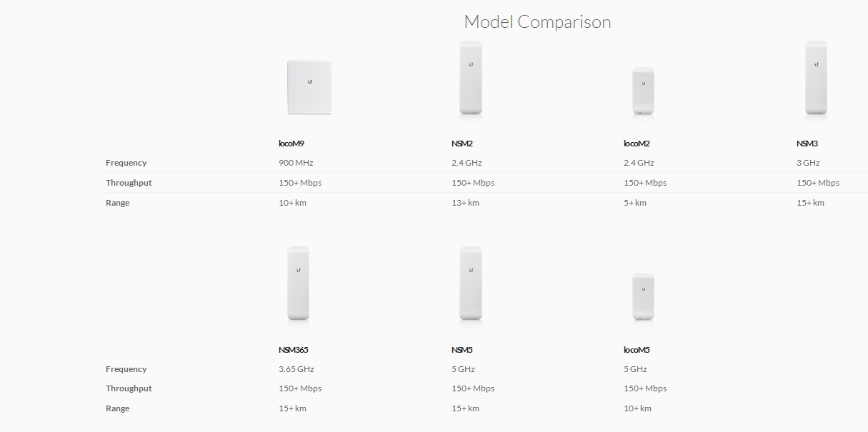The image size is (868, 432).
Task: Open the NSM2 model link
Action: coord(462,144)
